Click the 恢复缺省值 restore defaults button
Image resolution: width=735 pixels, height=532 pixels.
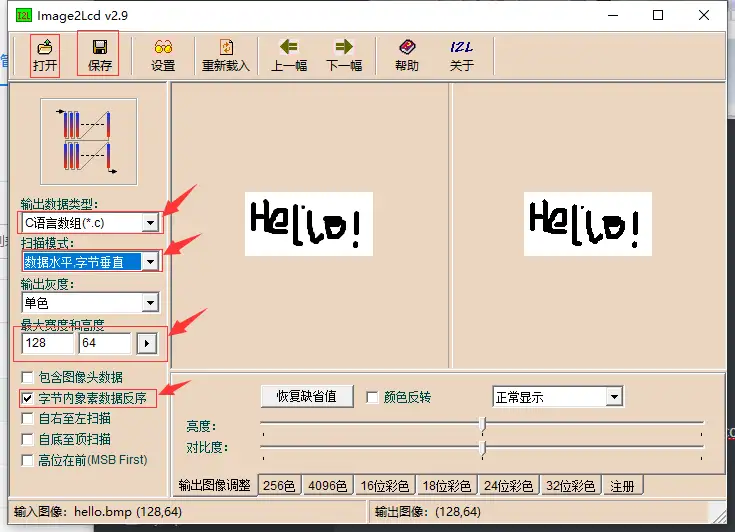[306, 397]
